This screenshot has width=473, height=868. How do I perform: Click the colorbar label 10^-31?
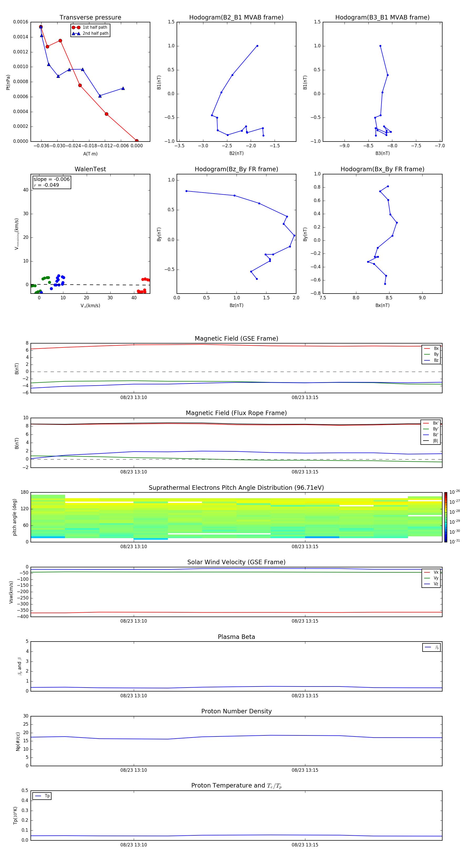(455, 542)
